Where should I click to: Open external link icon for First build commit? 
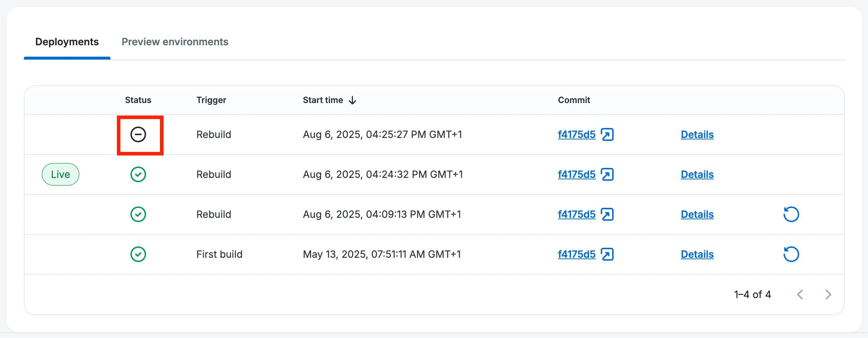[x=607, y=255]
